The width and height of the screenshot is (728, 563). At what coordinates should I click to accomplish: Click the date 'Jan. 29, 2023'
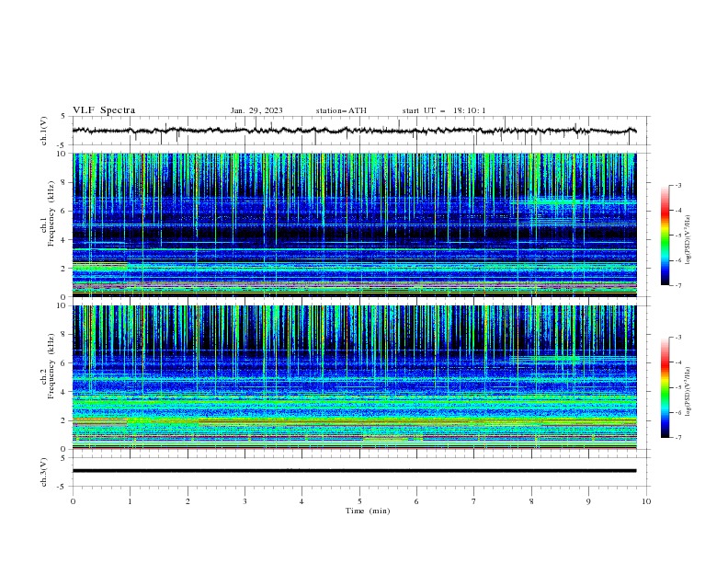(x=256, y=110)
